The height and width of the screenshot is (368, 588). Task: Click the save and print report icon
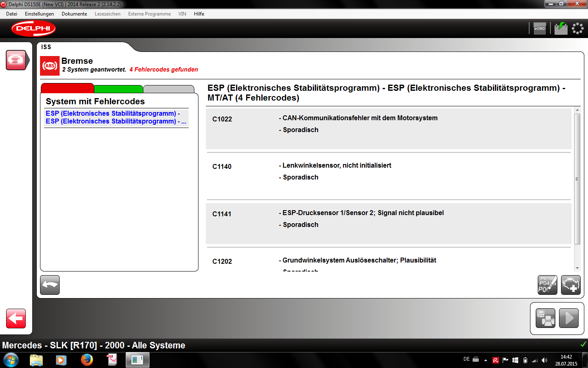[x=545, y=318]
